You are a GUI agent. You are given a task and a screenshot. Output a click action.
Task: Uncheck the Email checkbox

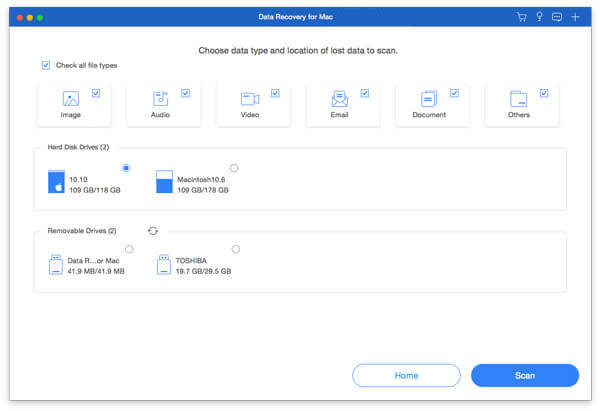[365, 93]
